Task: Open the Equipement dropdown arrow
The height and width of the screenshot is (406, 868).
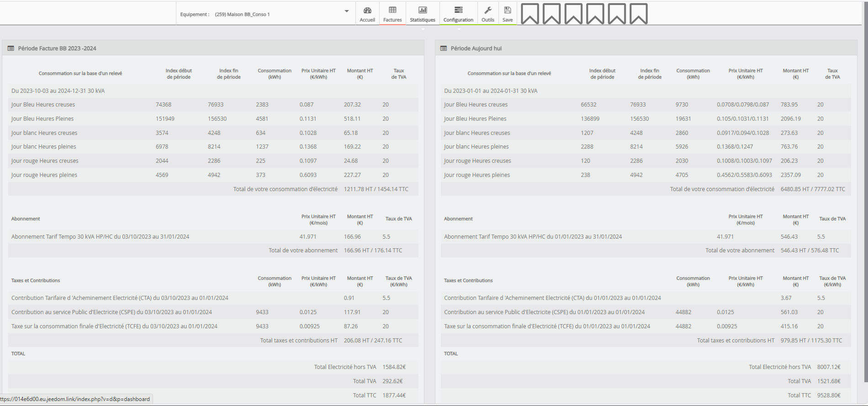Action: point(347,11)
